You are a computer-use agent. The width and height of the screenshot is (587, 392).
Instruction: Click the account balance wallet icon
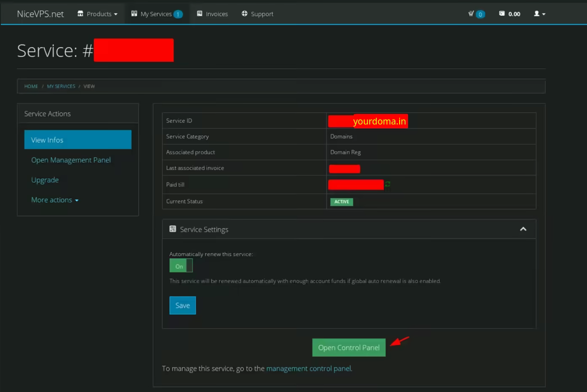tap(502, 13)
